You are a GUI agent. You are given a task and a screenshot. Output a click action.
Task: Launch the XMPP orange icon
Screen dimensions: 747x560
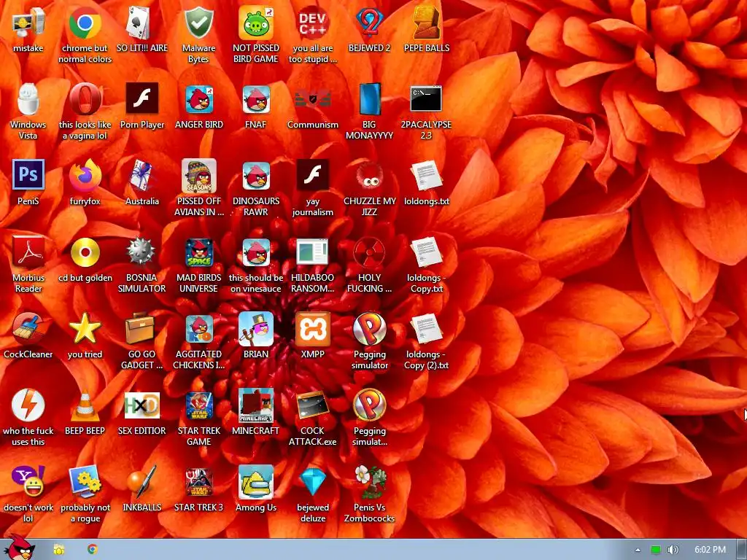[x=312, y=329]
